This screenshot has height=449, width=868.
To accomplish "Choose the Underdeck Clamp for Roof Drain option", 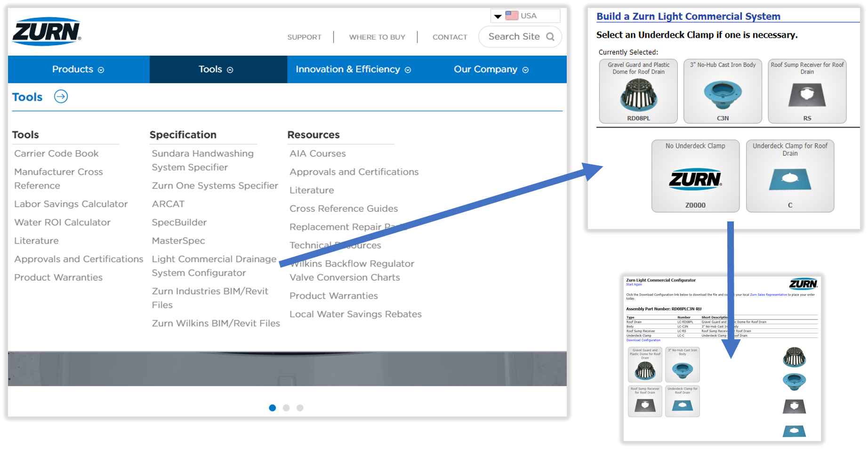I will (790, 176).
